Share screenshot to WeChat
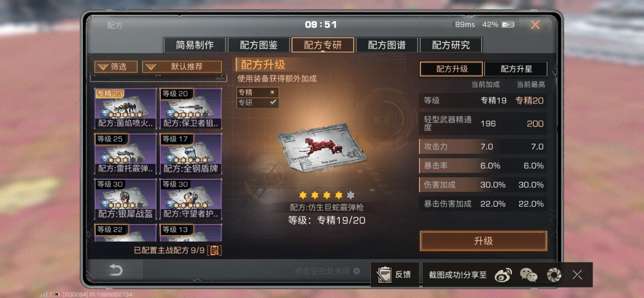This screenshot has height=298, width=644. (x=529, y=275)
